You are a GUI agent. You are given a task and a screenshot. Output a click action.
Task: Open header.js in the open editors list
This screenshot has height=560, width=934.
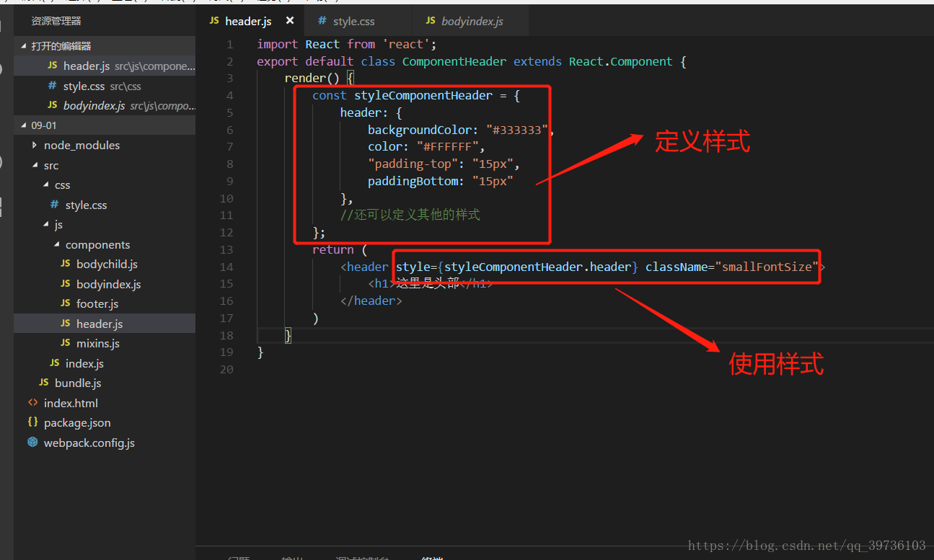105,66
